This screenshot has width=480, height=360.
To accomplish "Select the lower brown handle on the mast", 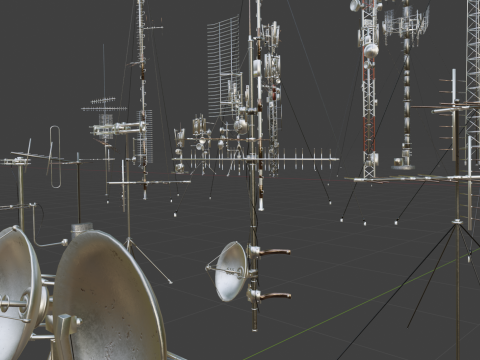I will click(x=275, y=296).
